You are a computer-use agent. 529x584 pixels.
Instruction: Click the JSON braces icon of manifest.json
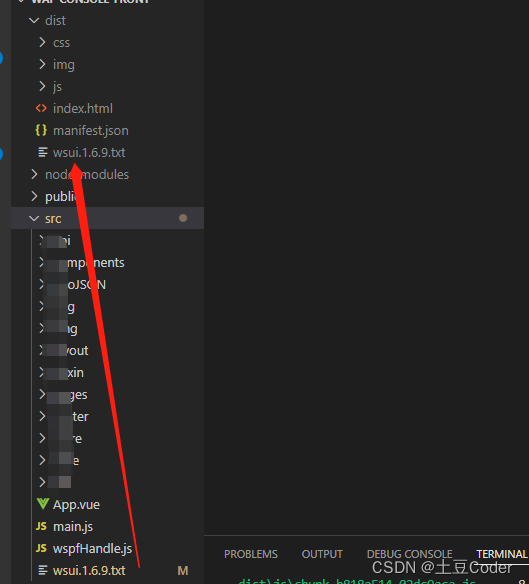41,130
